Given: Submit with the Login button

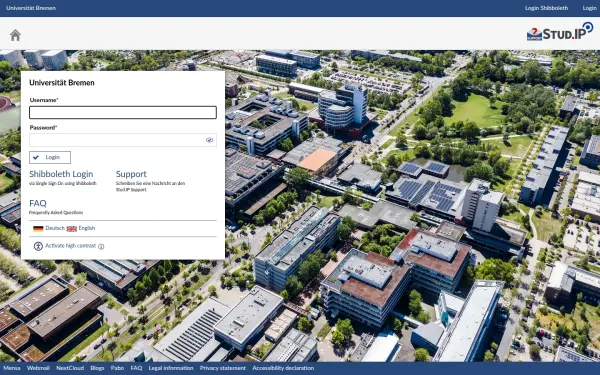Looking at the screenshot, I should click(x=50, y=157).
